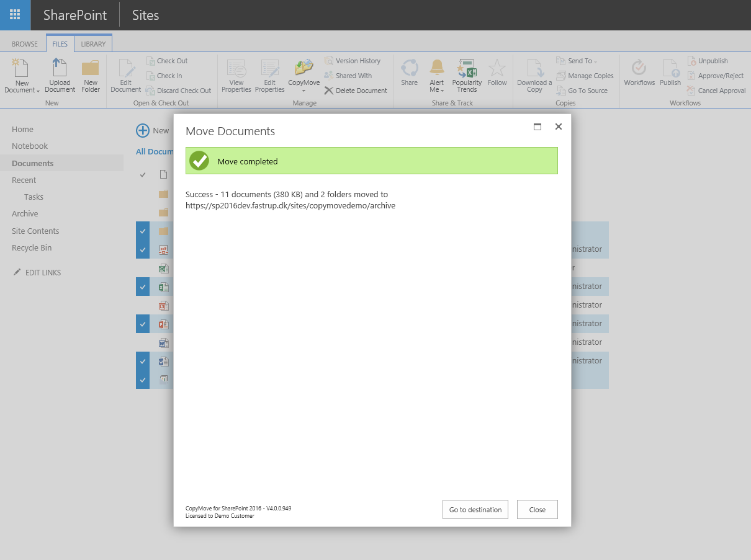The image size is (751, 560).
Task: Click the Publish ribbon icon
Action: click(670, 73)
